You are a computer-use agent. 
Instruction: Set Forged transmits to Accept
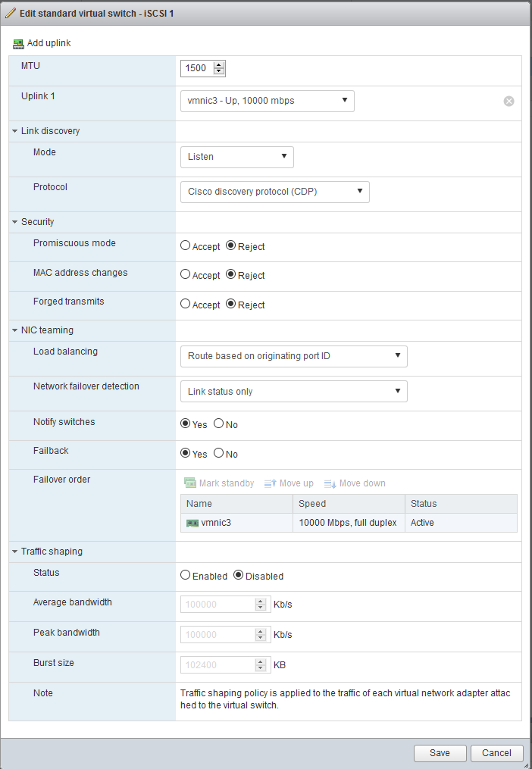click(x=185, y=304)
